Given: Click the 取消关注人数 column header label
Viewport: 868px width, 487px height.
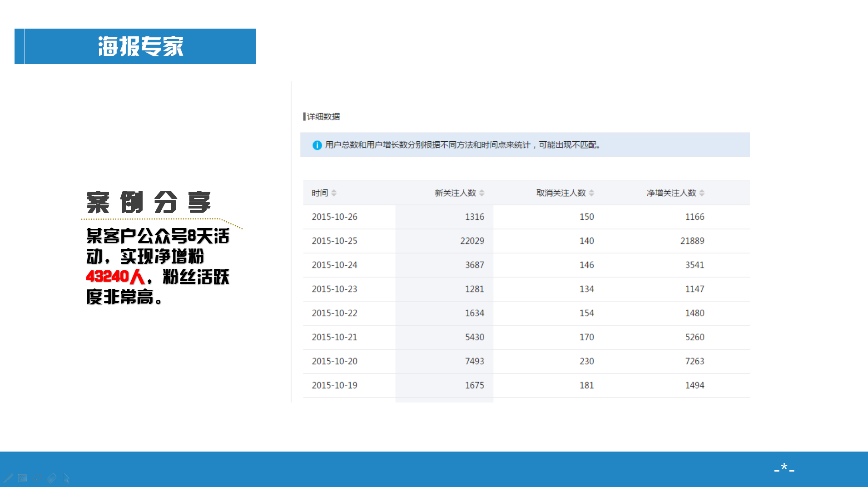Looking at the screenshot, I should [561, 193].
